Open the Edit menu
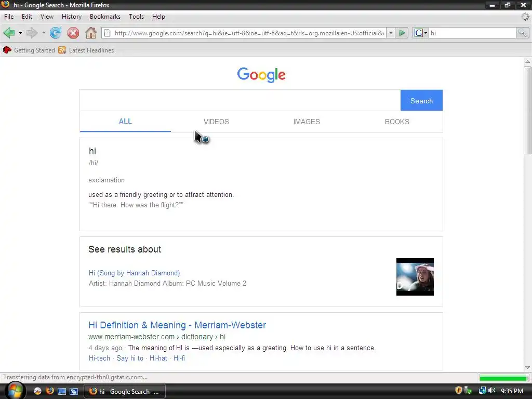Viewport: 532px width, 399px height. pyautogui.click(x=27, y=17)
